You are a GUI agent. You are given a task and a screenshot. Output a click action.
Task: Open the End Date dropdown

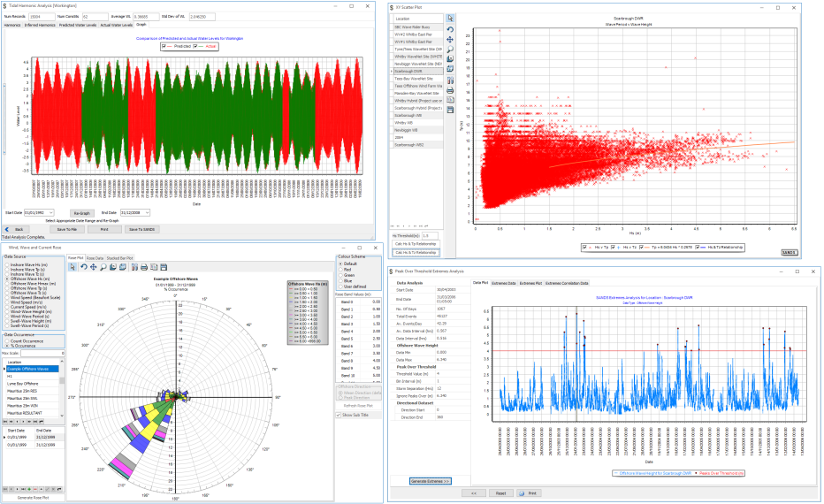pos(149,212)
